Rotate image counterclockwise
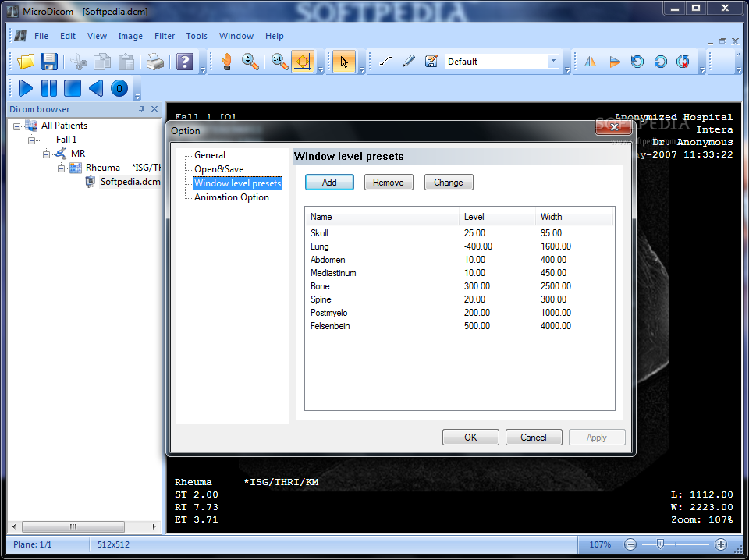The height and width of the screenshot is (560, 749). (637, 62)
